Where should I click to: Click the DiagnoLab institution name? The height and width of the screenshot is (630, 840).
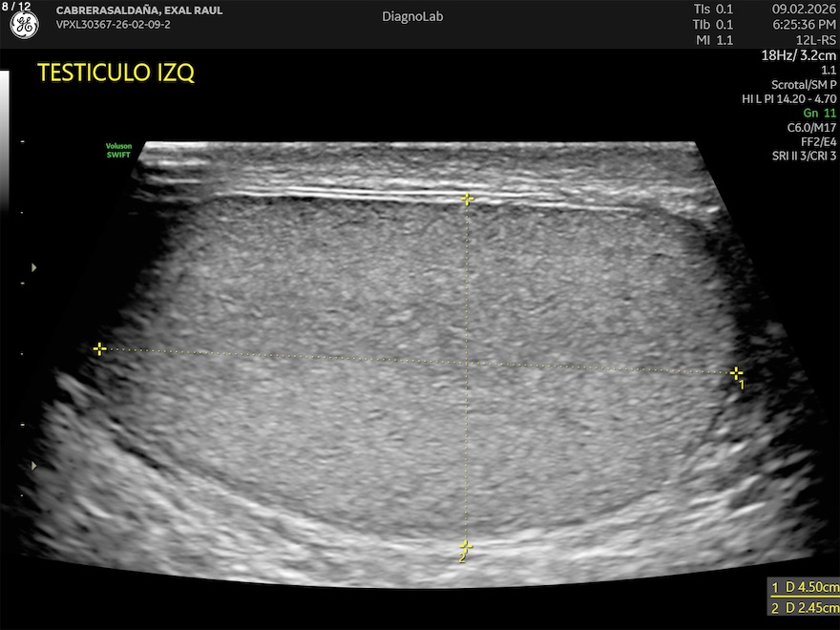click(x=412, y=16)
